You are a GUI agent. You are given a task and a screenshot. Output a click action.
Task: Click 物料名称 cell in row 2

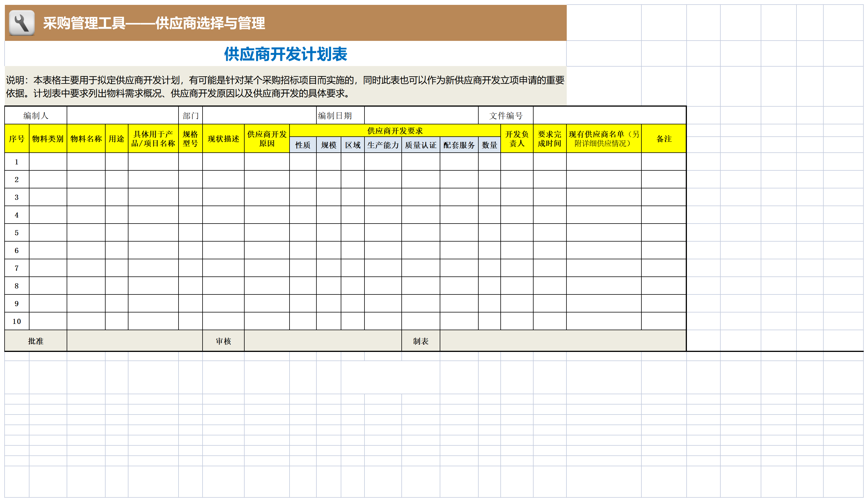(x=86, y=179)
